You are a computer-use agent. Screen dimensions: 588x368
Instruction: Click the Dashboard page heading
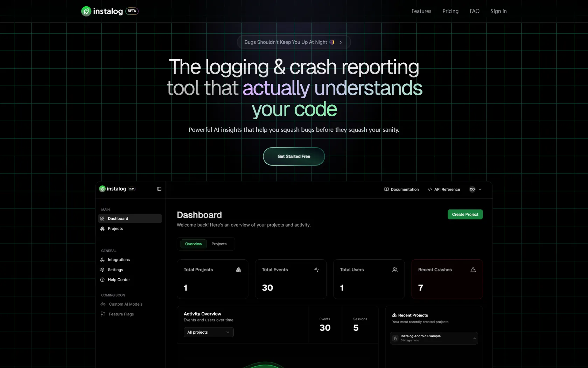pyautogui.click(x=199, y=215)
